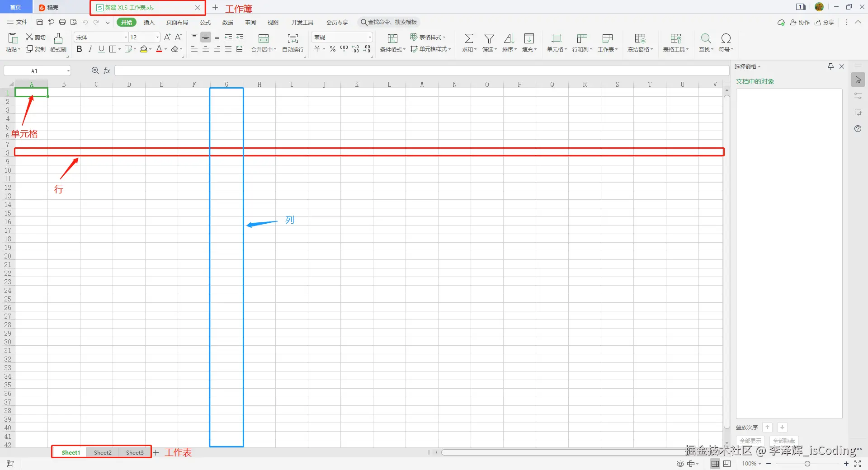This screenshot has height=470, width=868.
Task: Toggle Italic formatting
Action: tap(90, 49)
